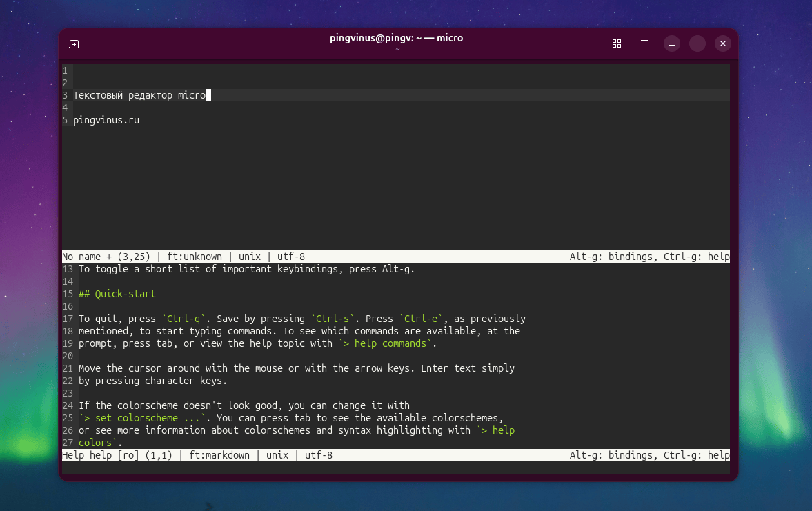Click the '`Ctrl-s`' code text in the help pane
Image resolution: width=812 pixels, height=511 pixels.
click(x=333, y=319)
